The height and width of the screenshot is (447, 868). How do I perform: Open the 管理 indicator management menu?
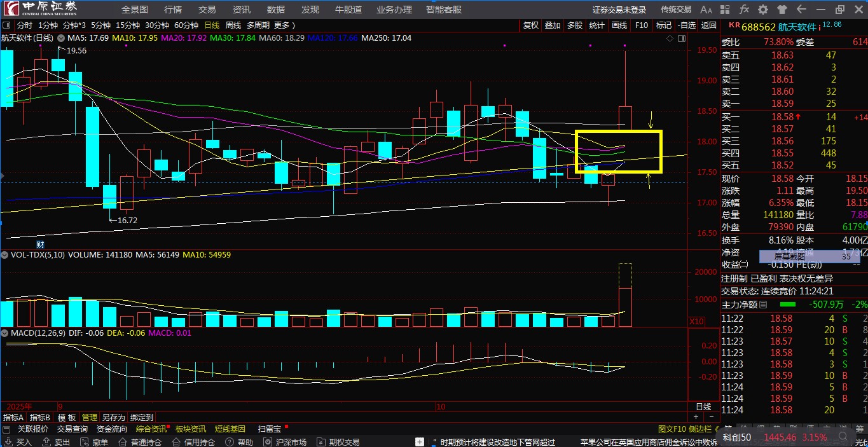90,418
